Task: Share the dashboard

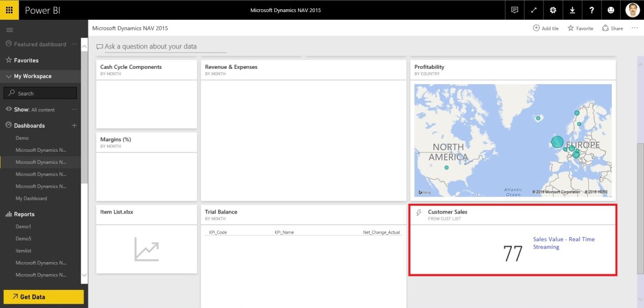Action: coord(612,28)
